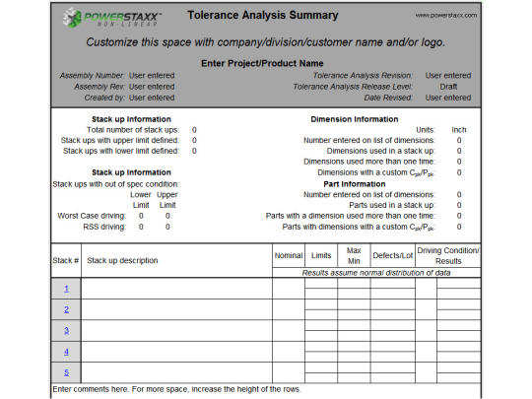Select Stack ups with upper limit defined value
Screen dimensions: 532x399
pyautogui.click(x=194, y=140)
